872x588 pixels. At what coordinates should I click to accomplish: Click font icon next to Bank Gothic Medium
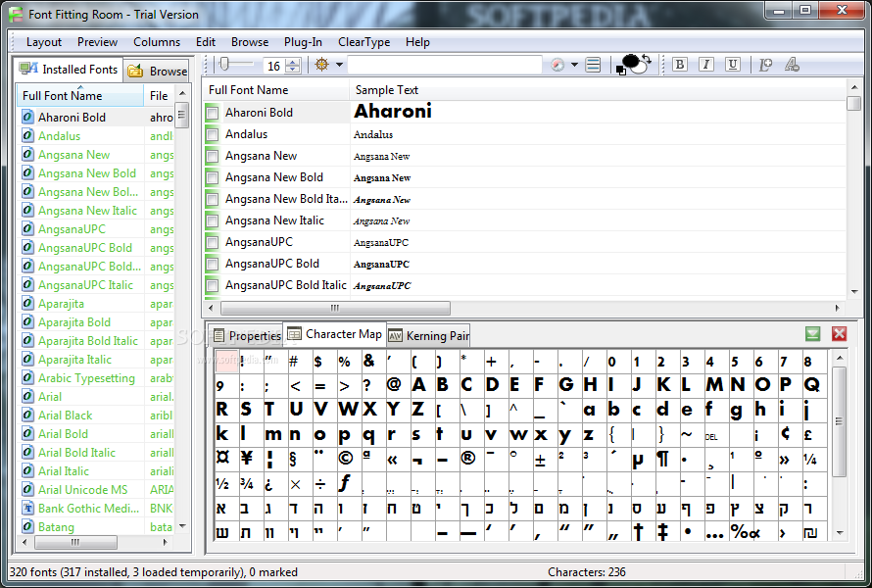click(27, 508)
